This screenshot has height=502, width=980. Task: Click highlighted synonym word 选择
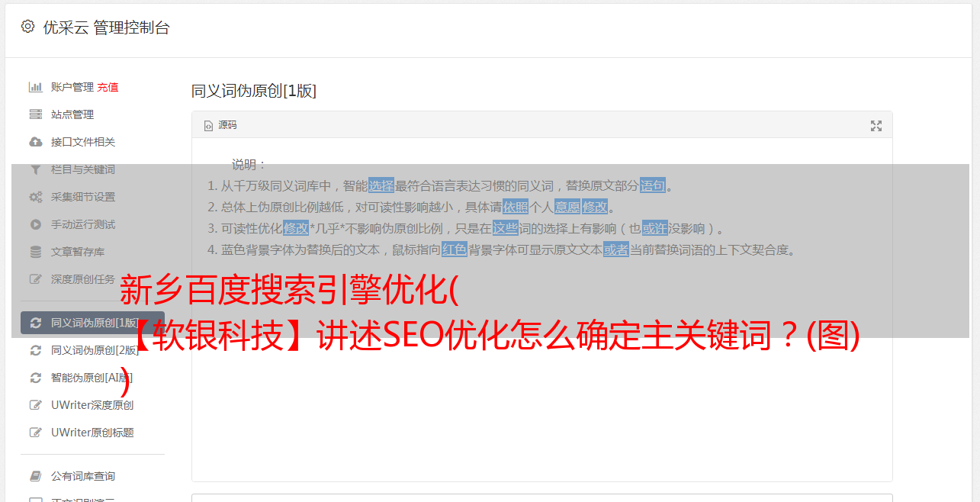tap(381, 185)
